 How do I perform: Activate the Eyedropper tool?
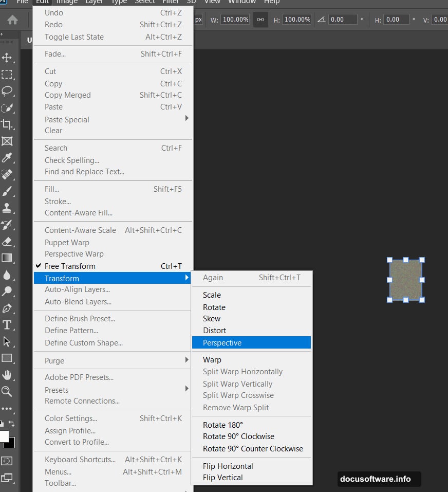point(7,158)
